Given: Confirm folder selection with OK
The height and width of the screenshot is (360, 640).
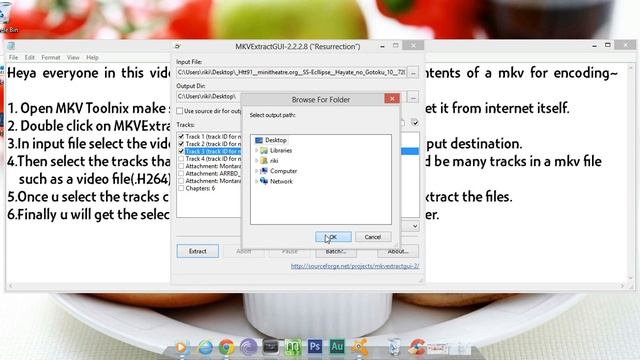Looking at the screenshot, I should tap(333, 237).
